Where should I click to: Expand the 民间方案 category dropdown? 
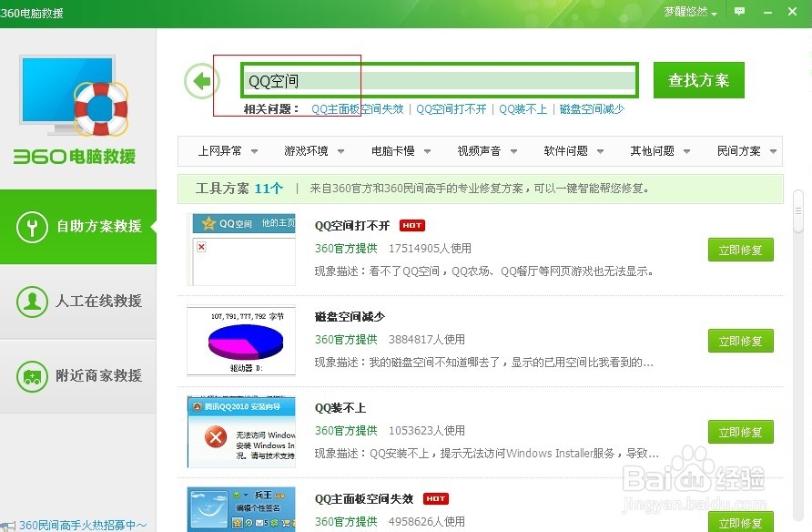746,151
